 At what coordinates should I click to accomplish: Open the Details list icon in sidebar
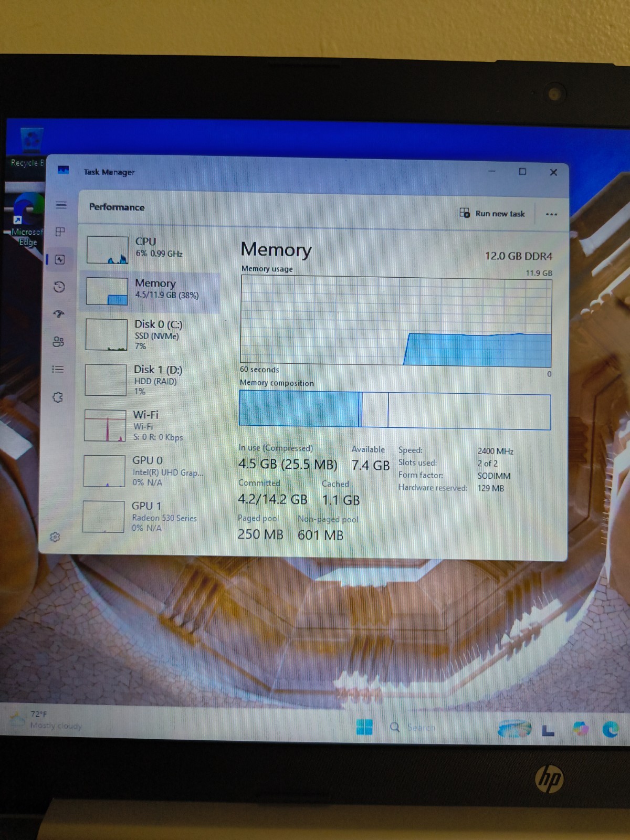[x=58, y=370]
